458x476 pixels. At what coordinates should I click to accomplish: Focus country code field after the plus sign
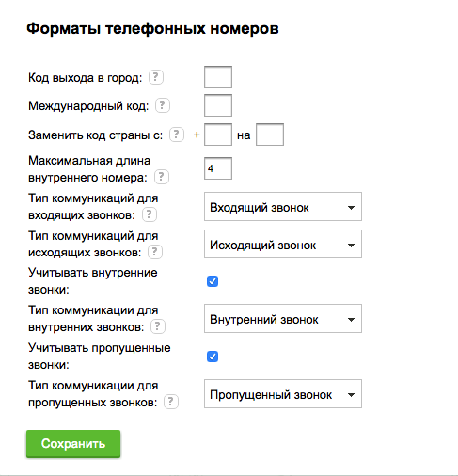[218, 135]
